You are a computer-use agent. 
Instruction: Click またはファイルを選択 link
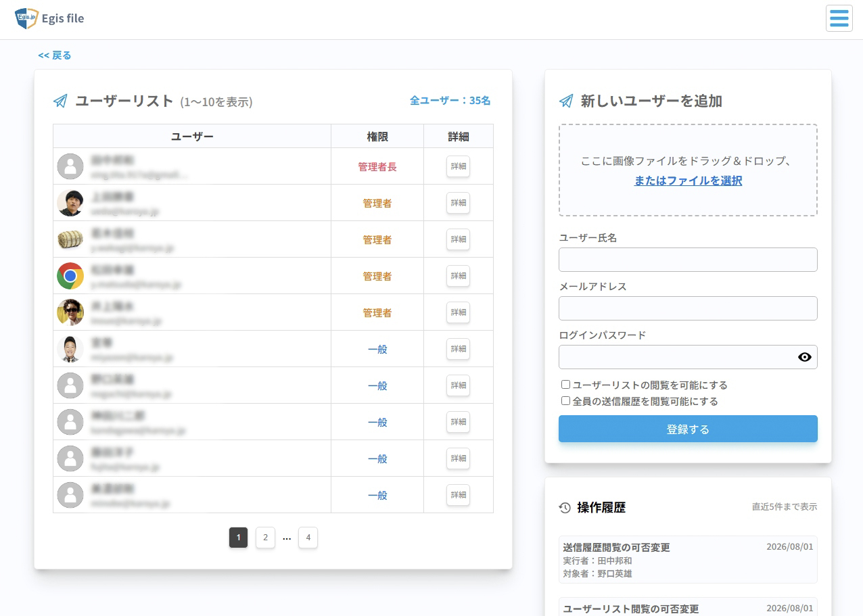click(x=688, y=181)
